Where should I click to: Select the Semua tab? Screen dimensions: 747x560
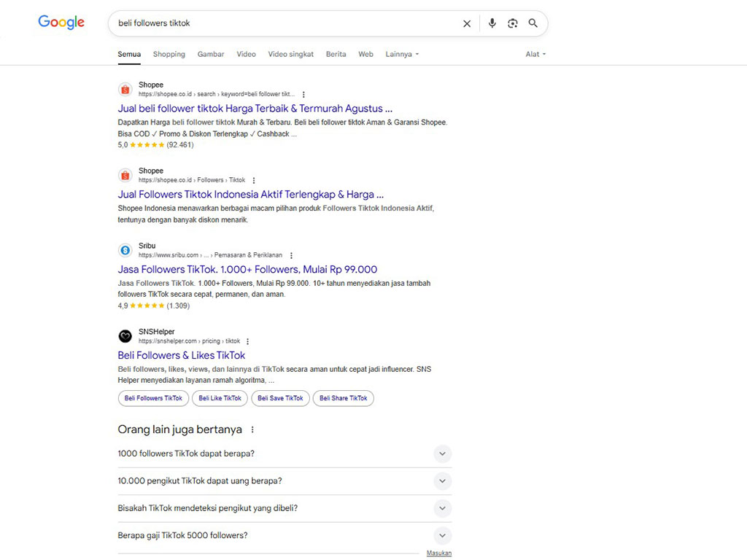[x=129, y=54]
